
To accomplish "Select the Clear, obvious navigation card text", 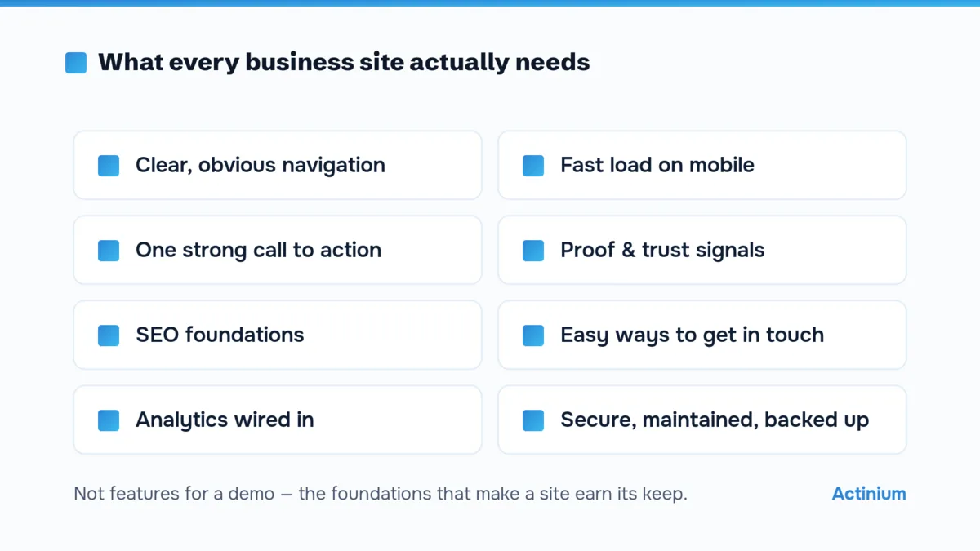I will pos(261,165).
